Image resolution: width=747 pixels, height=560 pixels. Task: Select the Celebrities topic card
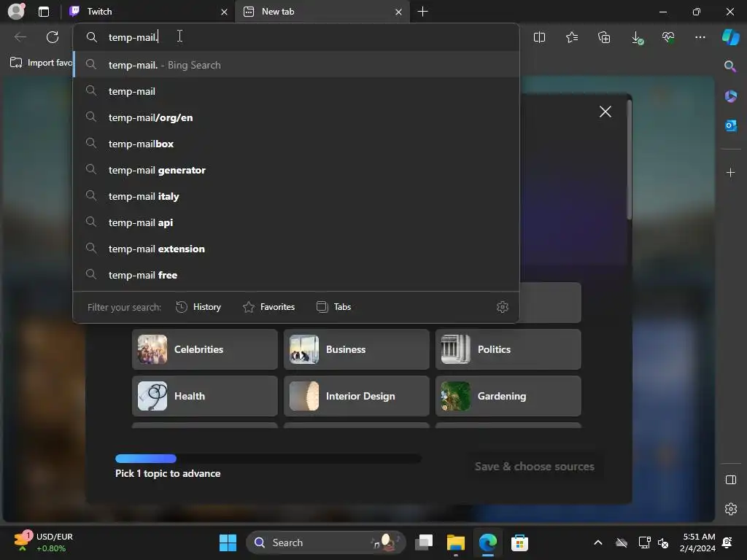click(x=205, y=349)
